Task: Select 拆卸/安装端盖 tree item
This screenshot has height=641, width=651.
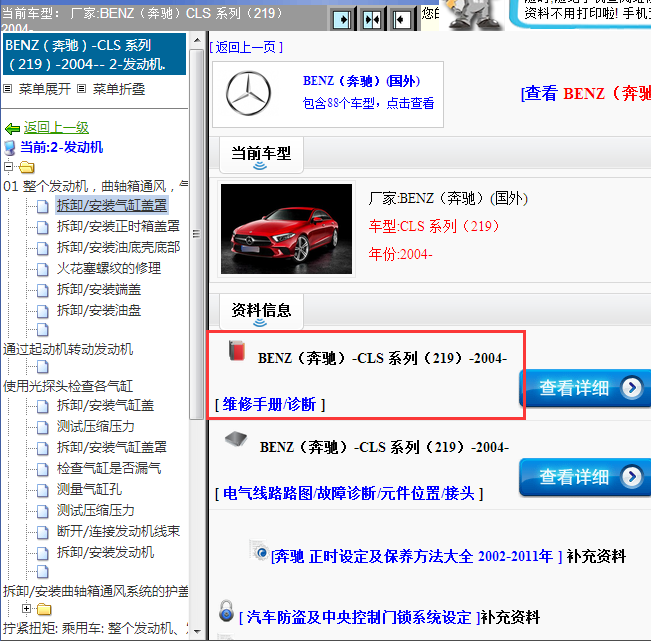Action: (x=99, y=289)
